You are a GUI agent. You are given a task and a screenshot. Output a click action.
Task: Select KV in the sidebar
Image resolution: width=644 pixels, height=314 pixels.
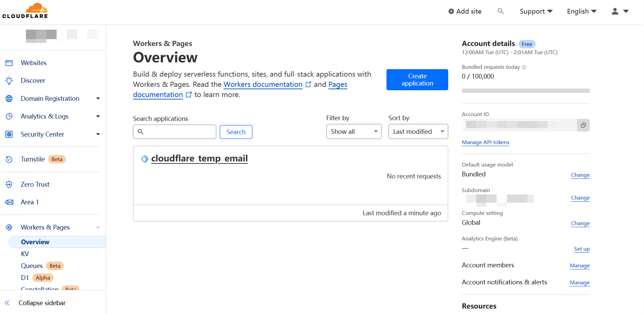click(x=25, y=254)
